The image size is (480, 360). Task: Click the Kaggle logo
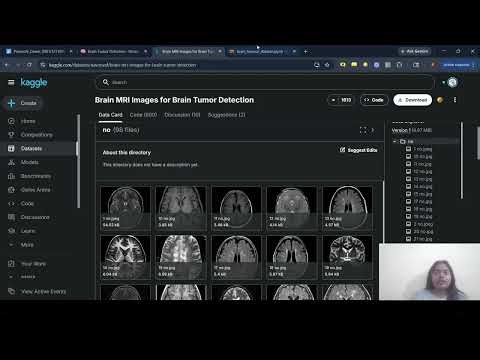[34, 82]
